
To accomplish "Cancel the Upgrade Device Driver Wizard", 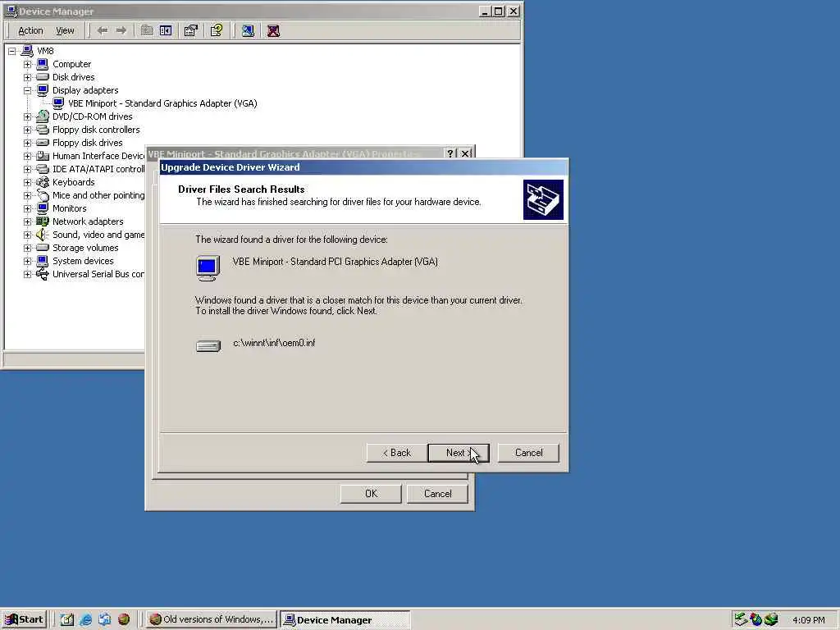I will [529, 453].
